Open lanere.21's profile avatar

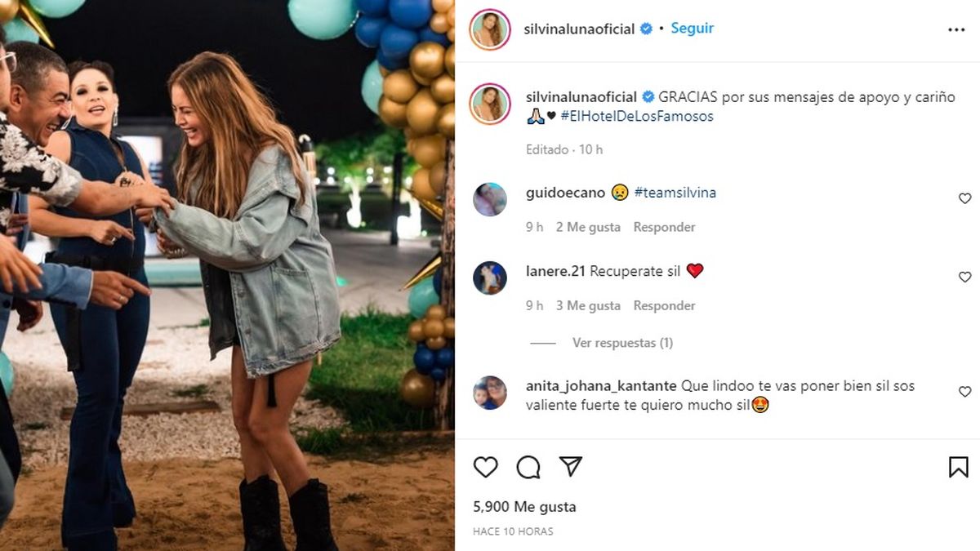(490, 278)
